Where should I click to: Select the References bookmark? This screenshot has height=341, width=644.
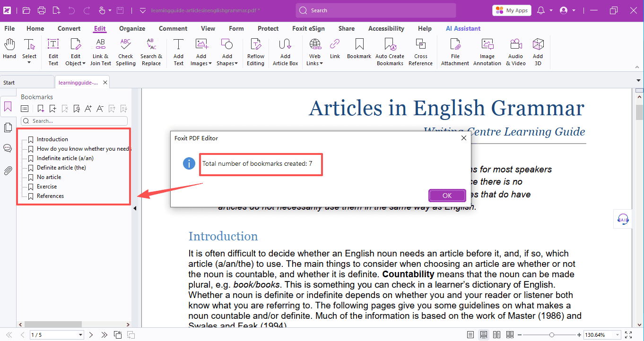point(50,196)
